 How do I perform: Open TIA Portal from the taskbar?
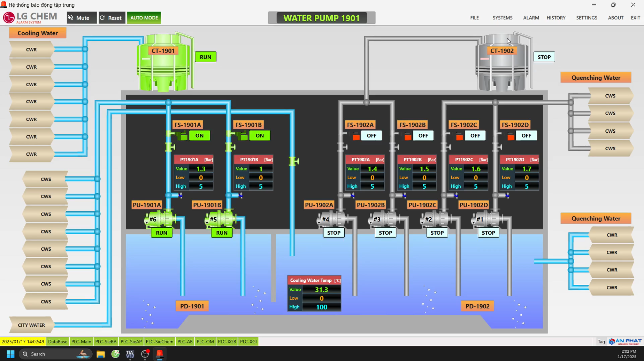click(130, 354)
